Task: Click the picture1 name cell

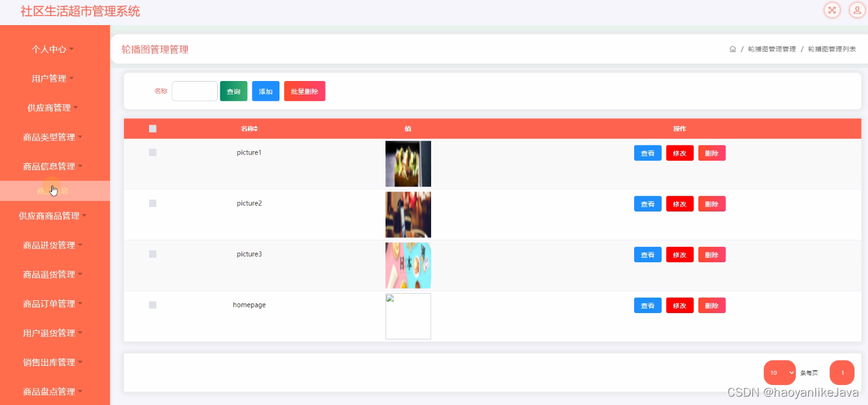Action: (x=249, y=152)
